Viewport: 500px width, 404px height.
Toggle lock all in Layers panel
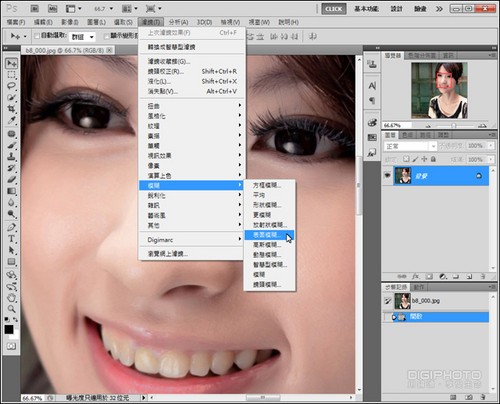(x=433, y=159)
